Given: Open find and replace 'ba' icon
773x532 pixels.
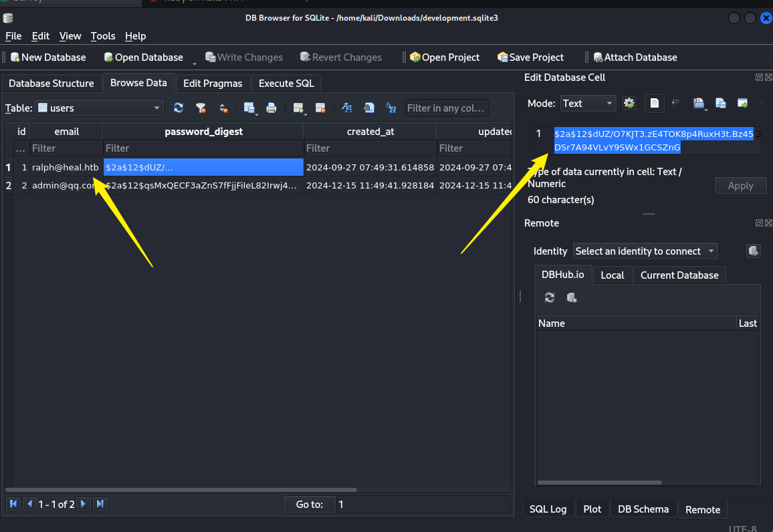Looking at the screenshot, I should pos(391,108).
